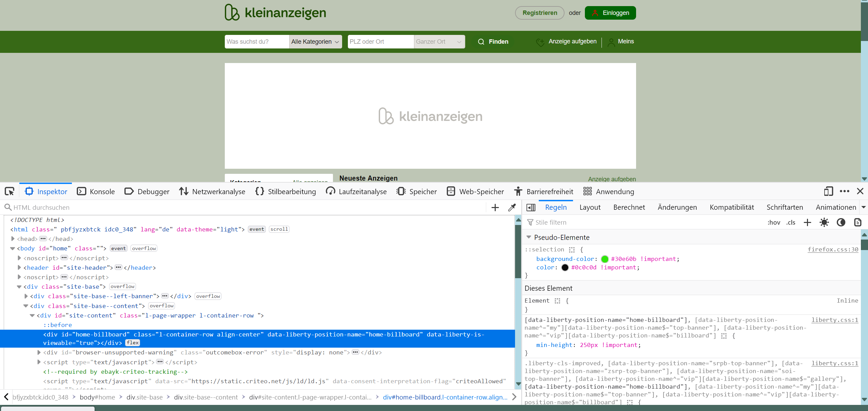Add new style rule plus icon
Image resolution: width=868 pixels, height=411 pixels.
(x=807, y=222)
